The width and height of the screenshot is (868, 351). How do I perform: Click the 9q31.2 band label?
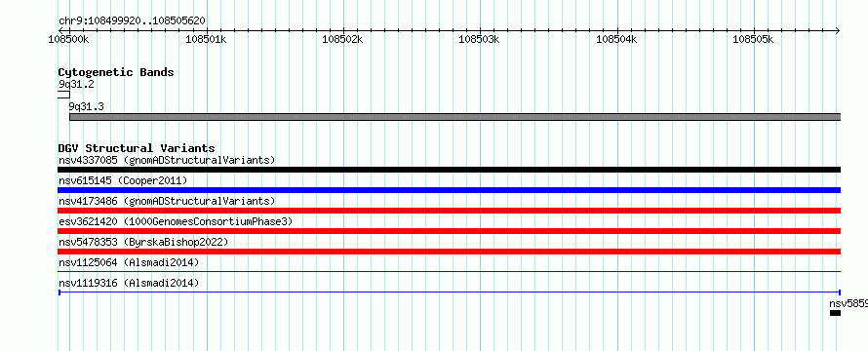coord(76,85)
